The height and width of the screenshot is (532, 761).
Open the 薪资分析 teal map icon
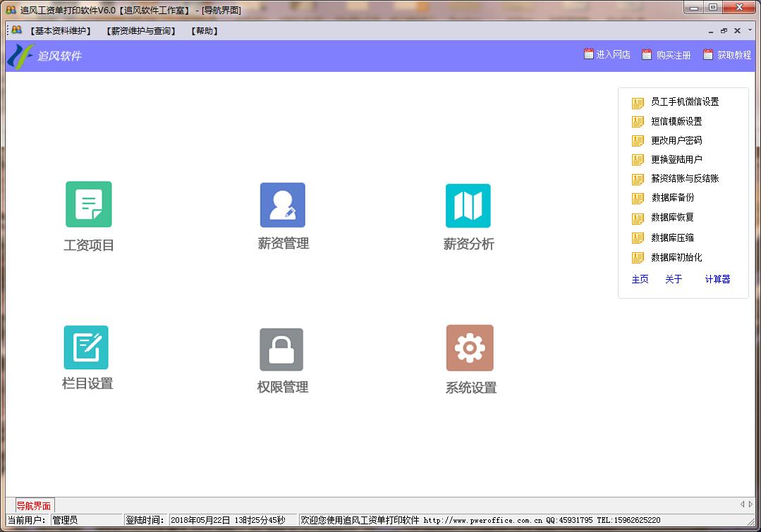468,206
